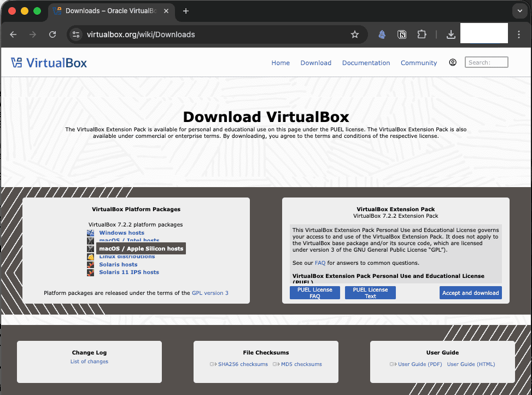The width and height of the screenshot is (532, 395).
Task: Click the Search input field
Action: pos(486,62)
